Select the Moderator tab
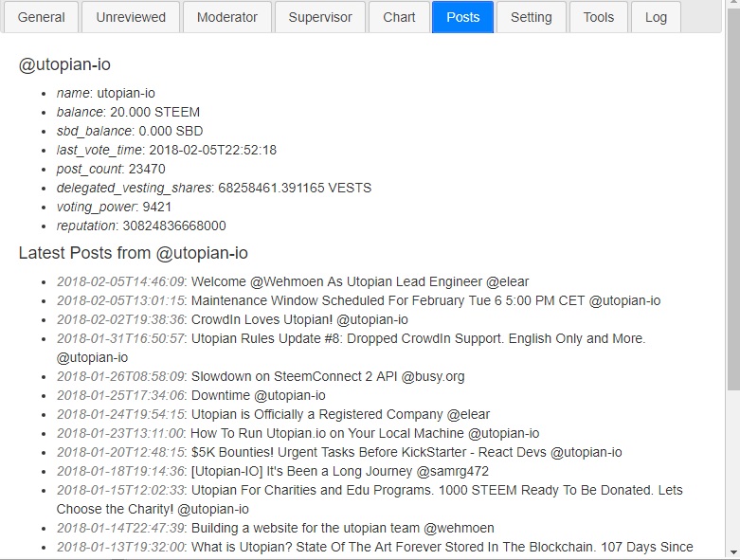 227,17
